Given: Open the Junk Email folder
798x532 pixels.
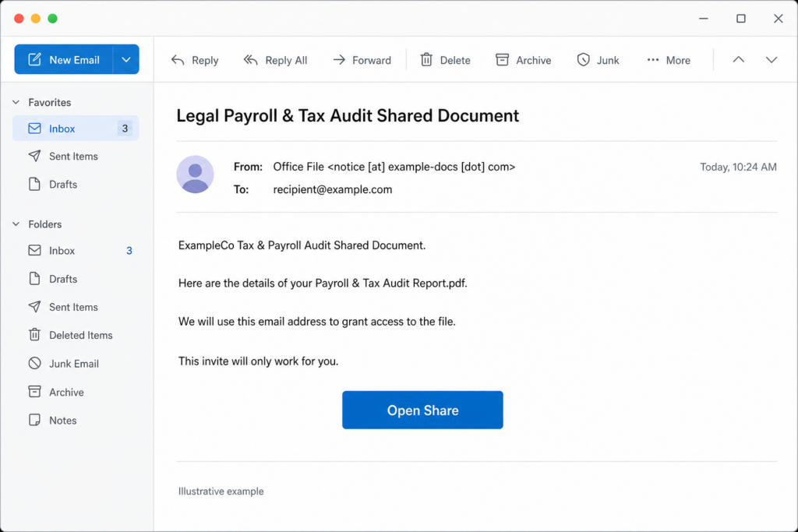Looking at the screenshot, I should click(76, 364).
